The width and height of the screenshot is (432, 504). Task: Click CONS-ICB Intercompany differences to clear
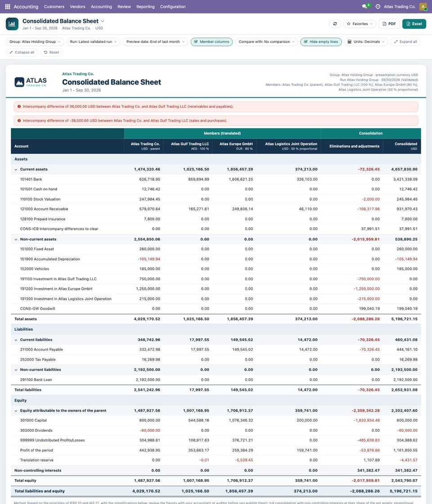pyautogui.click(x=216, y=229)
